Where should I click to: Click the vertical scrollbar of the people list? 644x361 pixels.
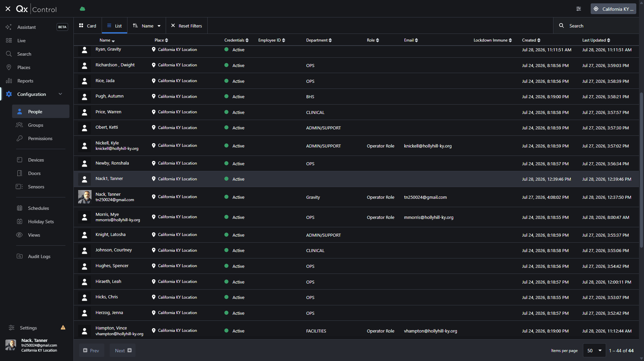click(641, 170)
